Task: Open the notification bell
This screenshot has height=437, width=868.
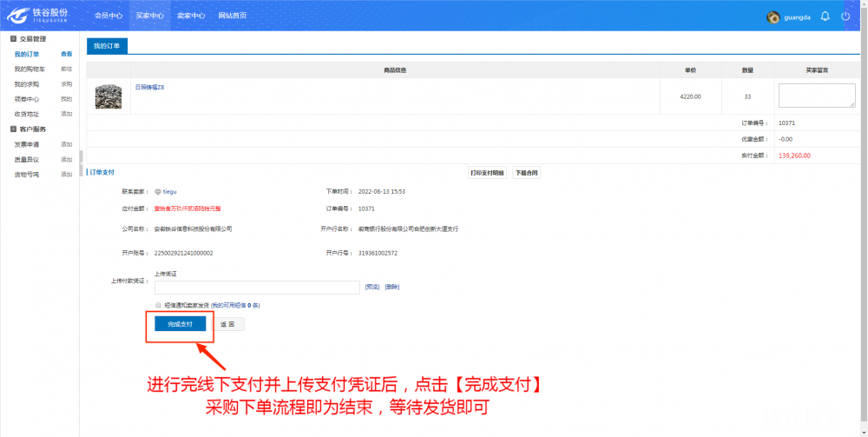Action: tap(825, 17)
